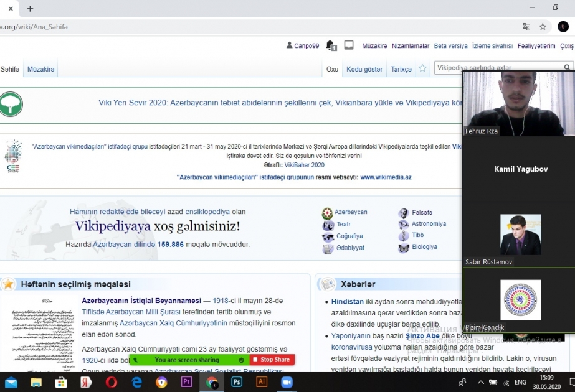The image size is (575, 392).
Task: Select Sabir Rüstəmov participant tile
Action: pos(518,235)
